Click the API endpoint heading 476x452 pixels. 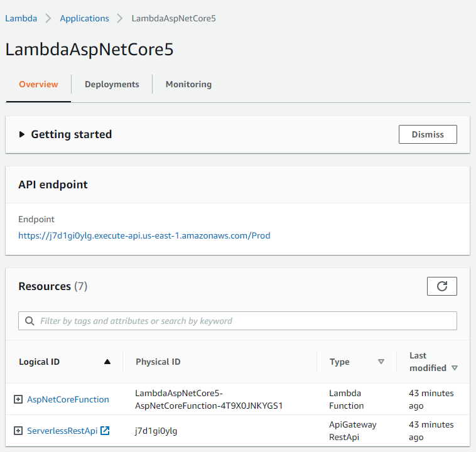(x=53, y=185)
